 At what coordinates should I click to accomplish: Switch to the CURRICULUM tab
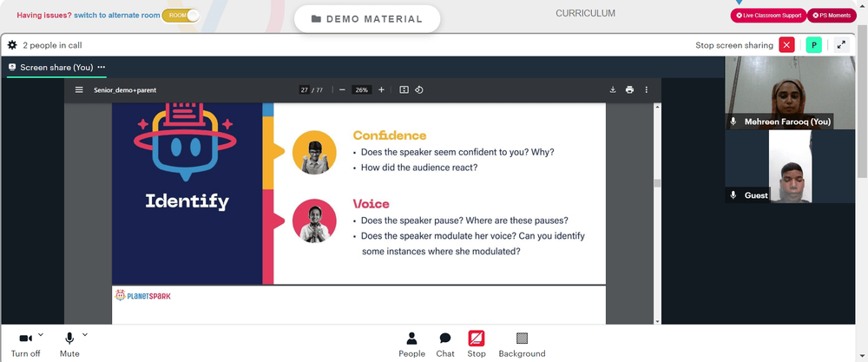coord(585,13)
